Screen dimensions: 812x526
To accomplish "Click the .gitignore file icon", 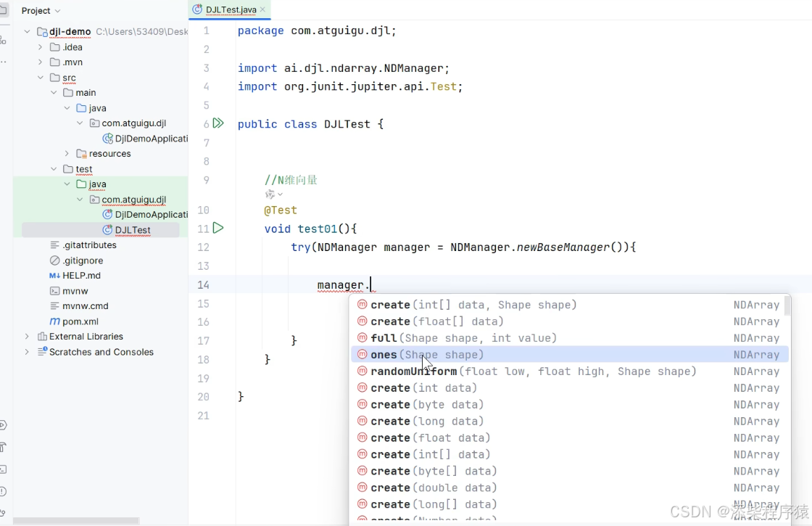I will [54, 260].
